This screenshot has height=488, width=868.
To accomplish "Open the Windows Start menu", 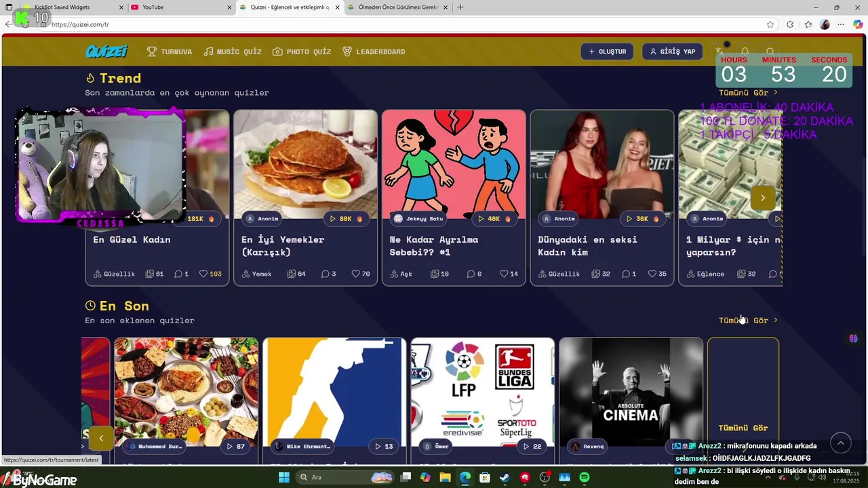I will pyautogui.click(x=284, y=477).
